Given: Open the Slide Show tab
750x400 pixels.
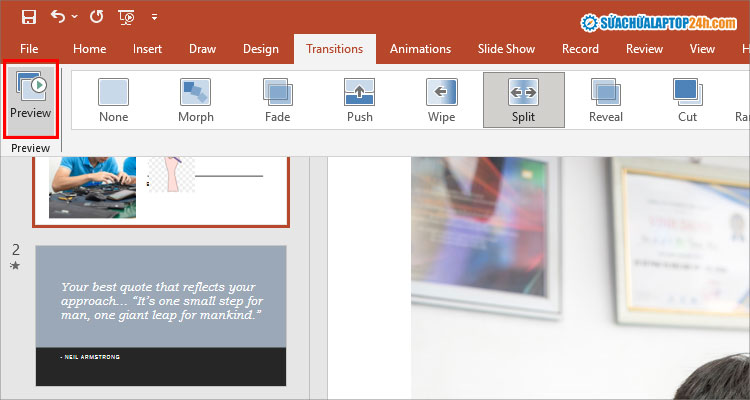Looking at the screenshot, I should point(505,48).
